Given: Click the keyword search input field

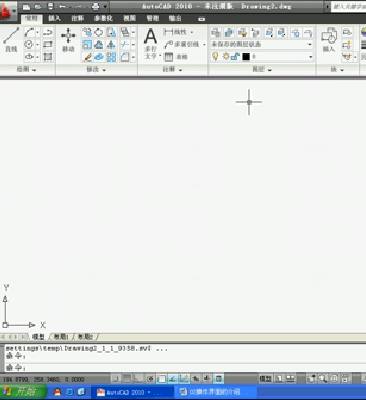Looking at the screenshot, I should pos(348,7).
